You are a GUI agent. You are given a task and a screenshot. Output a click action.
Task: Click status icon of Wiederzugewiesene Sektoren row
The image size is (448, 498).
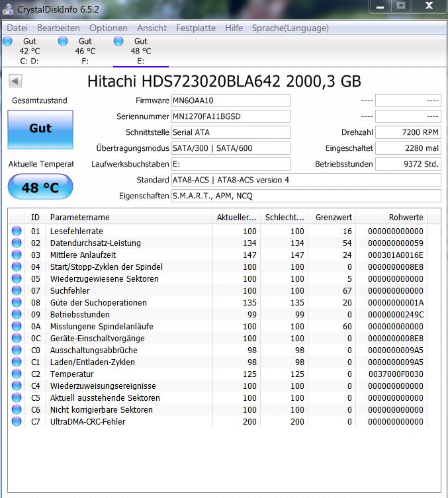[17, 278]
